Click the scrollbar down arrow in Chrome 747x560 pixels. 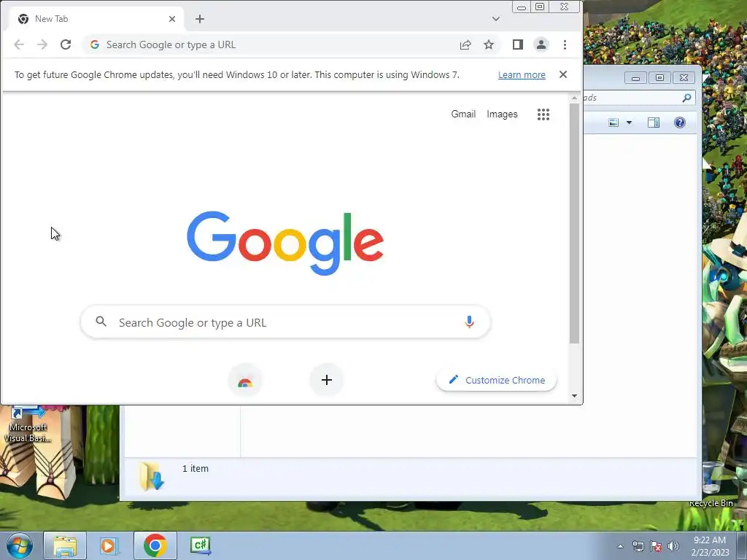[x=575, y=396]
